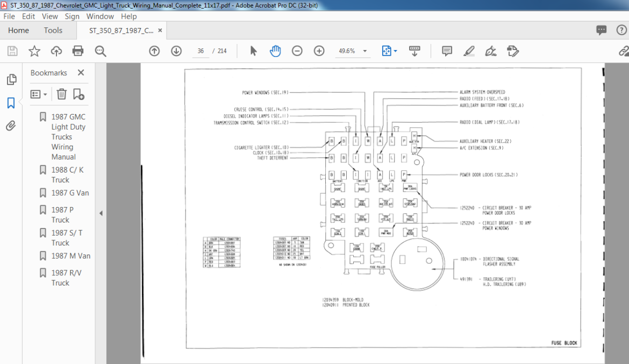This screenshot has width=629, height=364.
Task: Switch to the Home tab
Action: 18,31
